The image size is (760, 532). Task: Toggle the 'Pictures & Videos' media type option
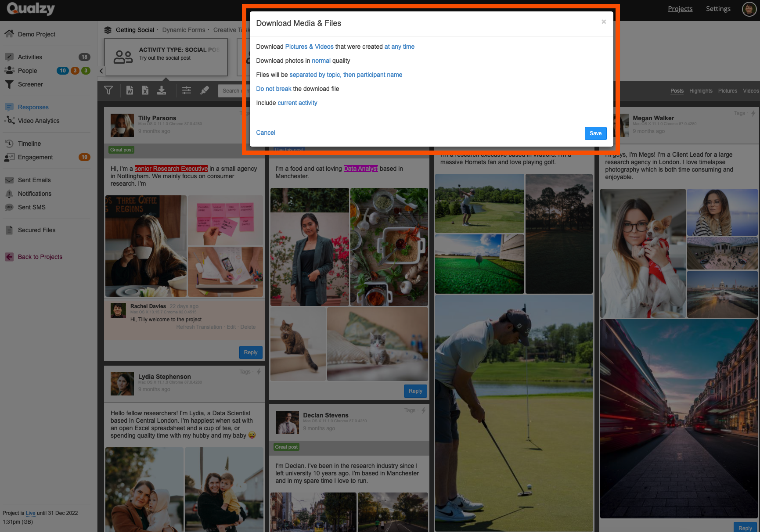[309, 47]
